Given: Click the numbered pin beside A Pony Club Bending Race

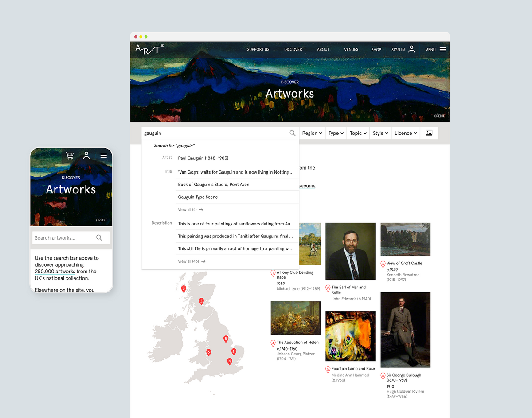Looking at the screenshot, I should [273, 273].
